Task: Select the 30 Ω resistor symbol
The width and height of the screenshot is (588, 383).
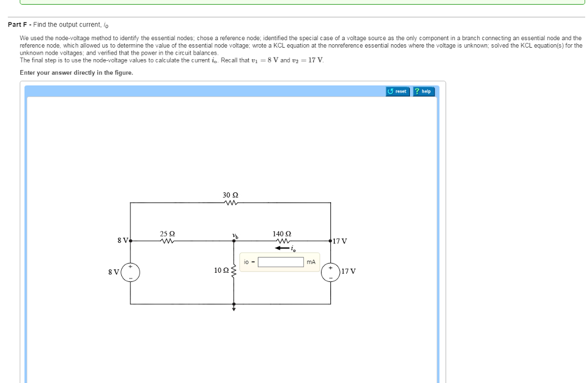Action: (230, 202)
